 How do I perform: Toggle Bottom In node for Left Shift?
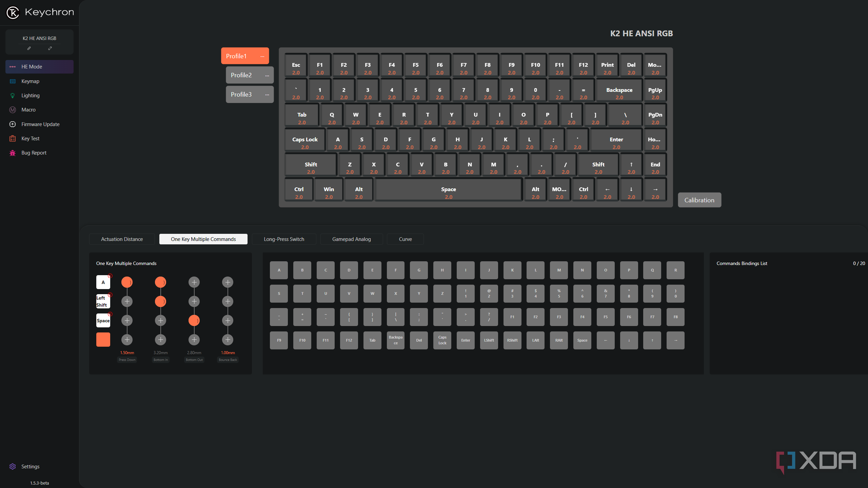click(x=160, y=301)
